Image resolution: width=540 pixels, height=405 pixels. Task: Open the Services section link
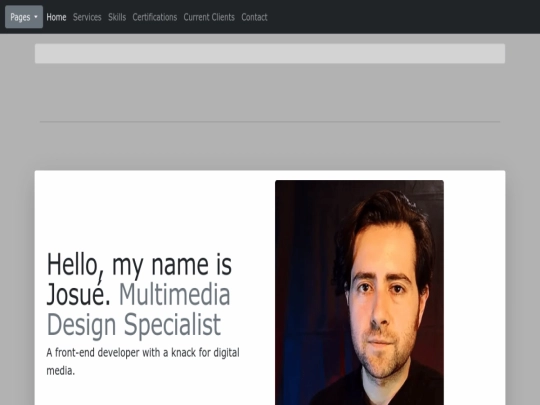87,17
